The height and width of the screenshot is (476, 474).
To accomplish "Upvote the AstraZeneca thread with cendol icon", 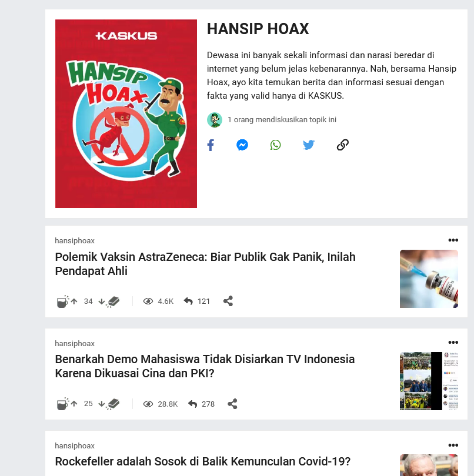I will pyautogui.click(x=67, y=301).
